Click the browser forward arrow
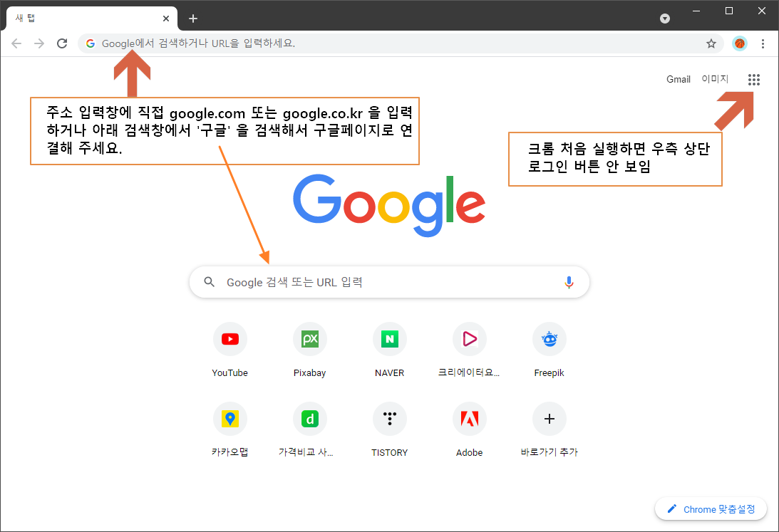This screenshot has width=779, height=532. [38, 43]
